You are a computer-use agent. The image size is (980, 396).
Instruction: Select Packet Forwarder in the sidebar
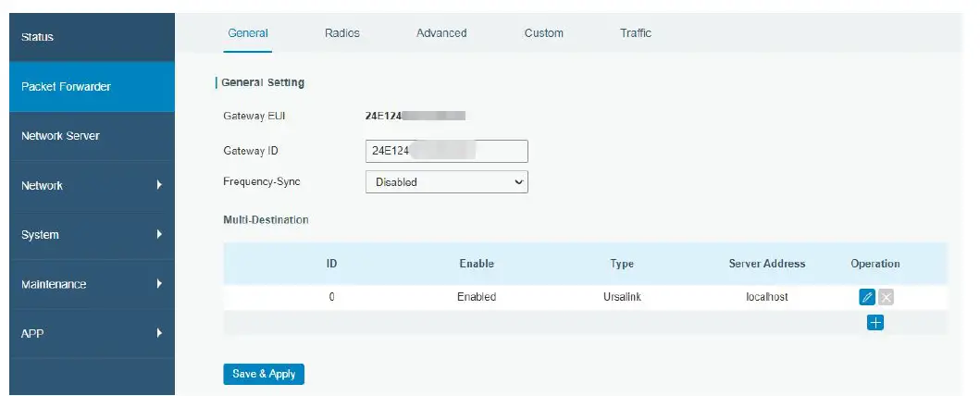pyautogui.click(x=91, y=87)
